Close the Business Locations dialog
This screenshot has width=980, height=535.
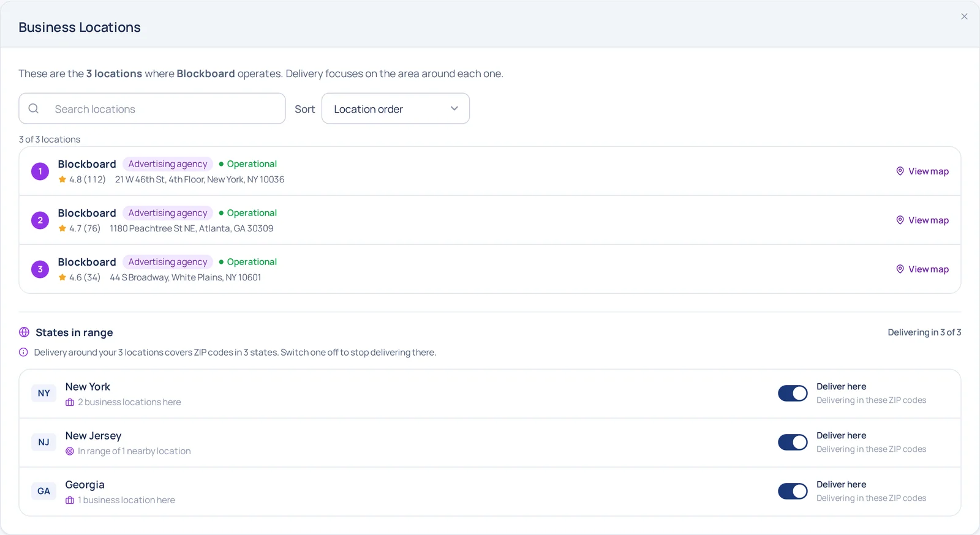(x=964, y=17)
